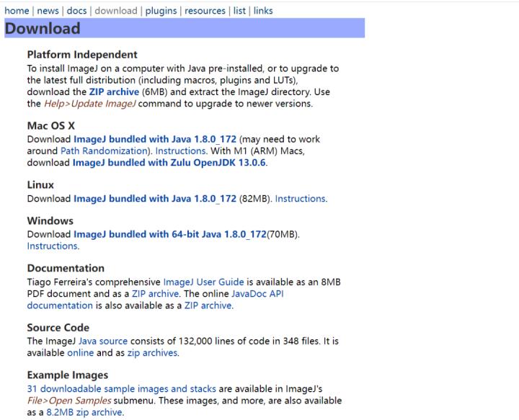
Task: Open the docs navigation link
Action: pos(76,11)
